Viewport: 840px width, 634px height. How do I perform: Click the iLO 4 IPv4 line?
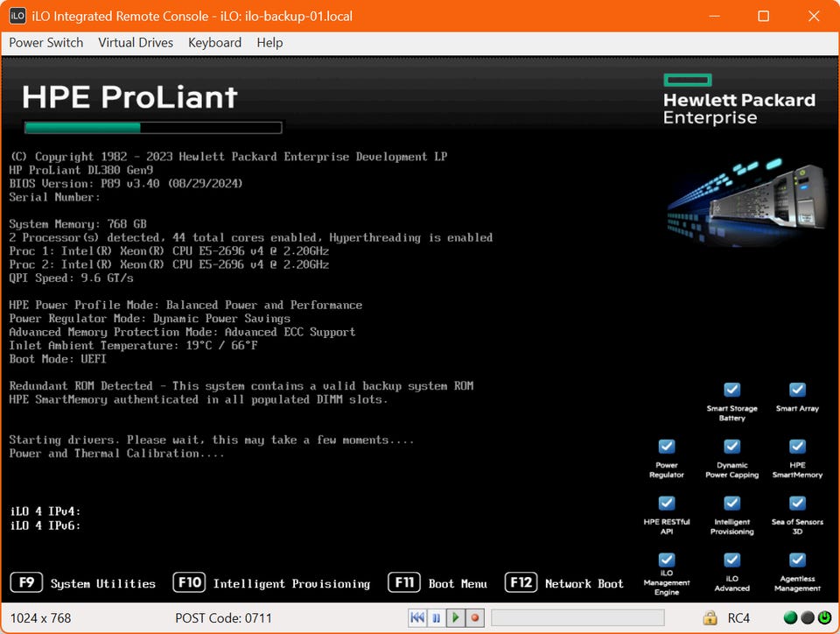point(45,511)
